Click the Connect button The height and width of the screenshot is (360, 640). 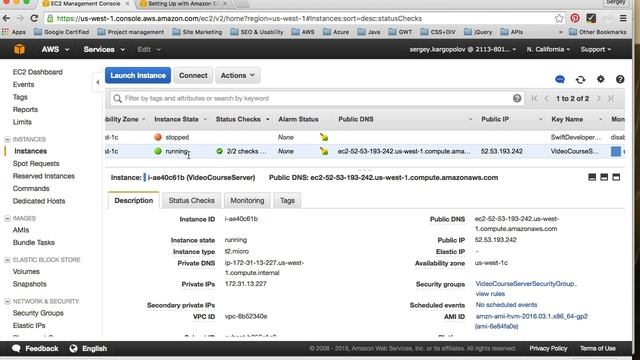[x=193, y=76]
